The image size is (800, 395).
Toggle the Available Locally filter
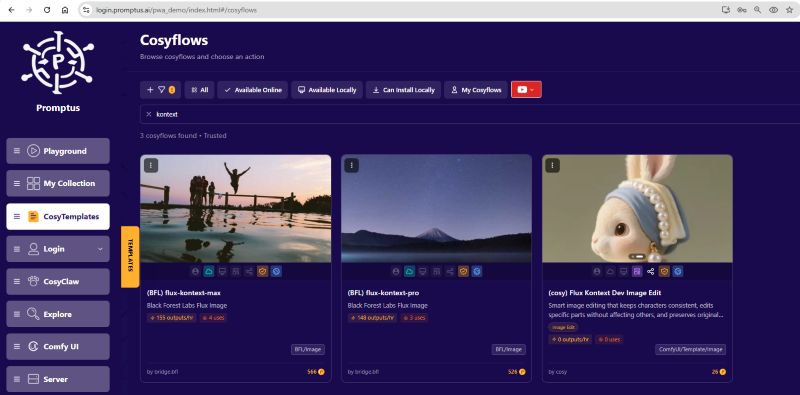click(x=327, y=90)
